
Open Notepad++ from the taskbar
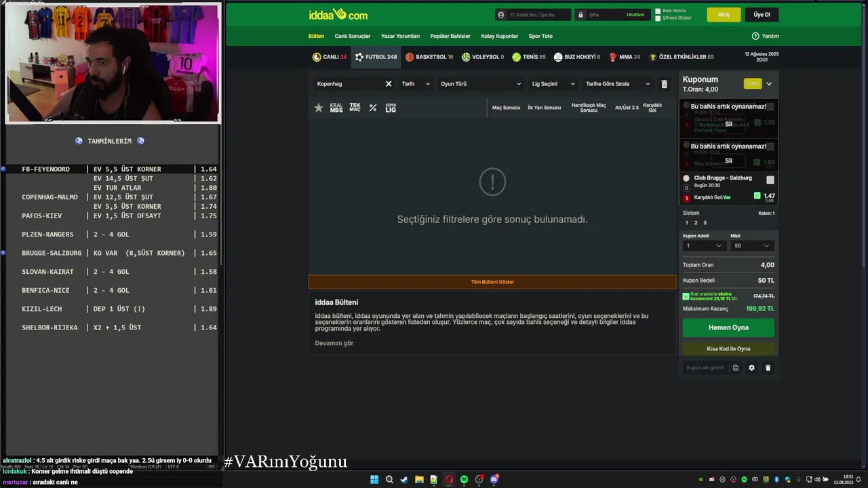click(x=434, y=479)
